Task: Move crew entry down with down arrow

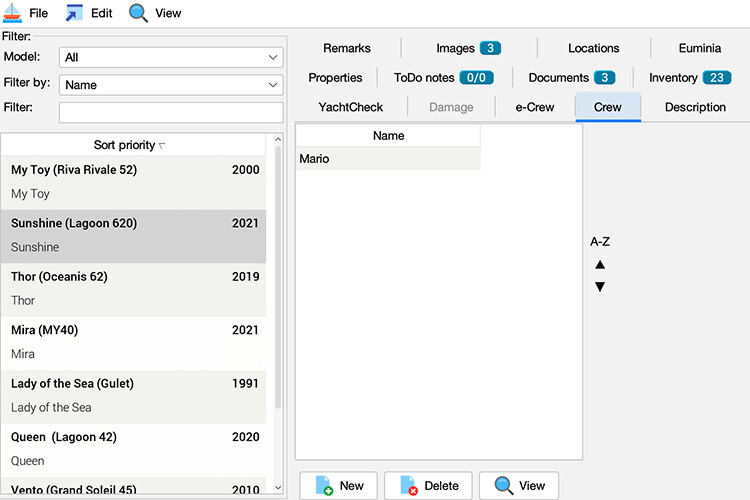Action: click(x=600, y=287)
